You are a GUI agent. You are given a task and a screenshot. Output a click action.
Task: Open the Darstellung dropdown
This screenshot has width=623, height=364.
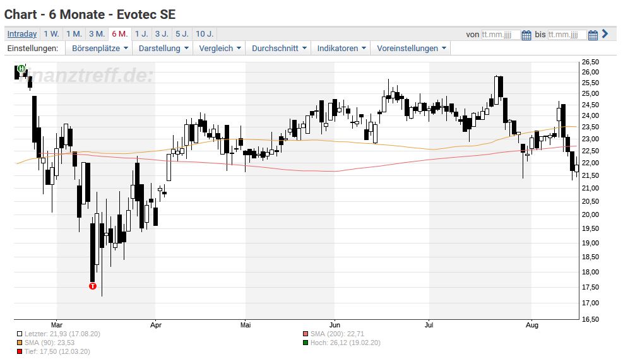[x=163, y=48]
